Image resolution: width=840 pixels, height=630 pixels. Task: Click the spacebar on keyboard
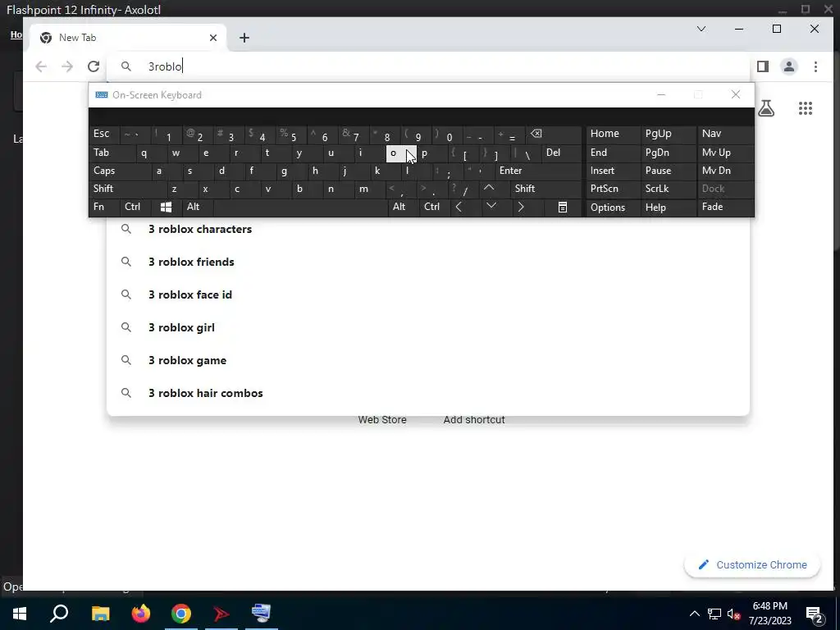pyautogui.click(x=300, y=207)
